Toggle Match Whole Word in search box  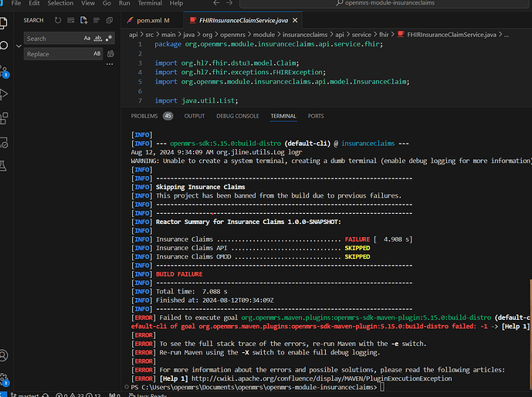coord(98,38)
